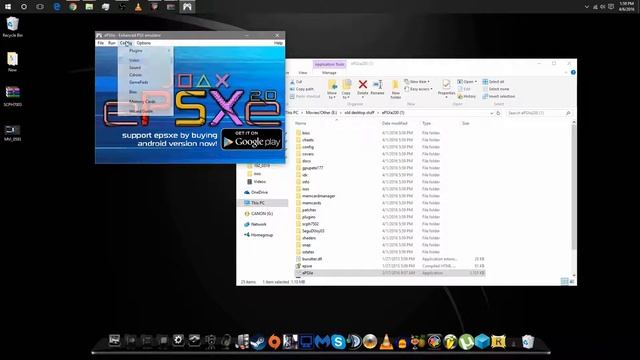Open the Open dropdown in Explorer ribbon

pos(467,82)
